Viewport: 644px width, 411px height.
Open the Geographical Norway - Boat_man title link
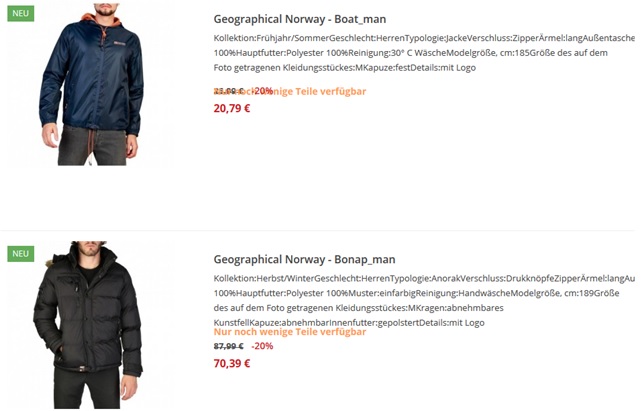click(299, 19)
